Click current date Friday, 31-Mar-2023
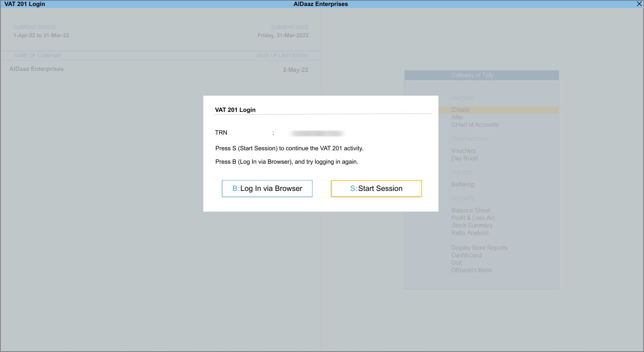Viewport: 644px width, 352px height. (x=283, y=35)
